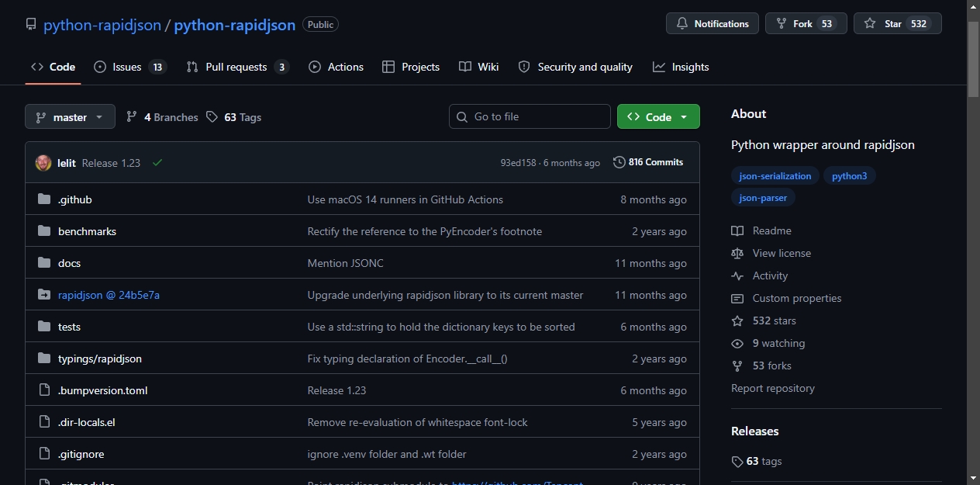
Task: Open the master branch dropdown
Action: pyautogui.click(x=70, y=117)
